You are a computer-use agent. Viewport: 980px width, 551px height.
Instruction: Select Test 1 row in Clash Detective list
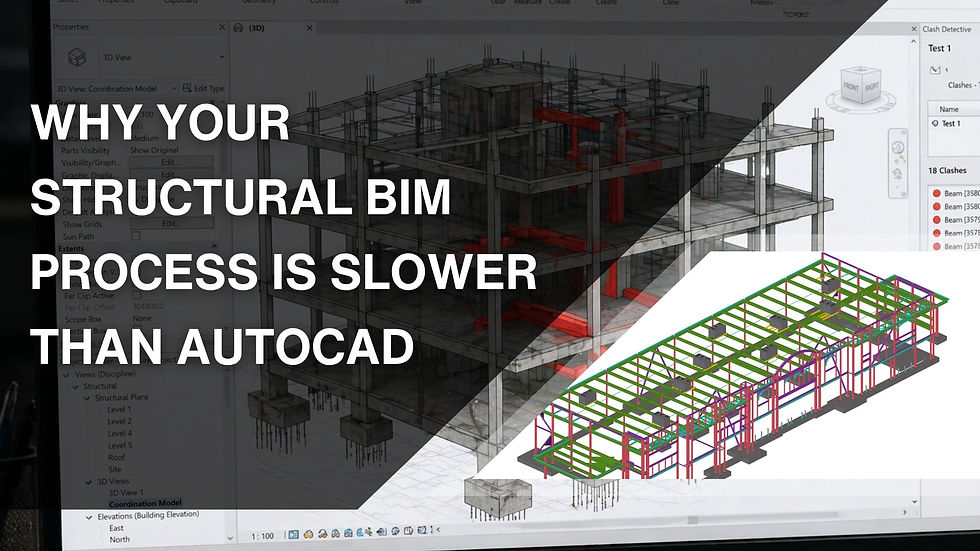pyautogui.click(x=954, y=124)
